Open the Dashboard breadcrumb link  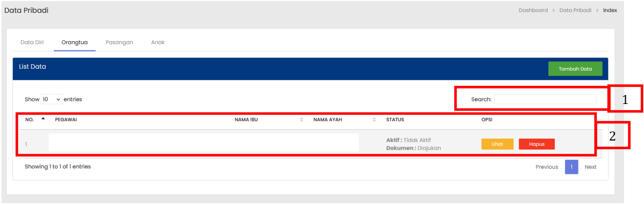[x=533, y=10]
